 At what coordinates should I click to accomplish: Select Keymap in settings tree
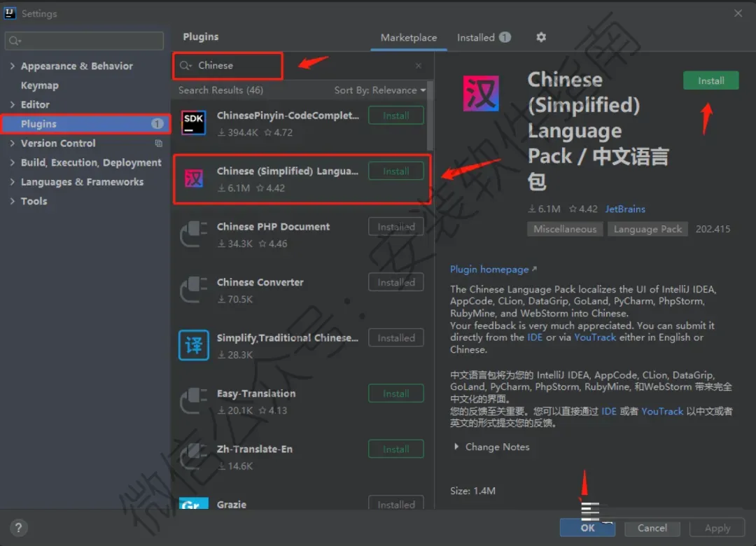pyautogui.click(x=39, y=85)
